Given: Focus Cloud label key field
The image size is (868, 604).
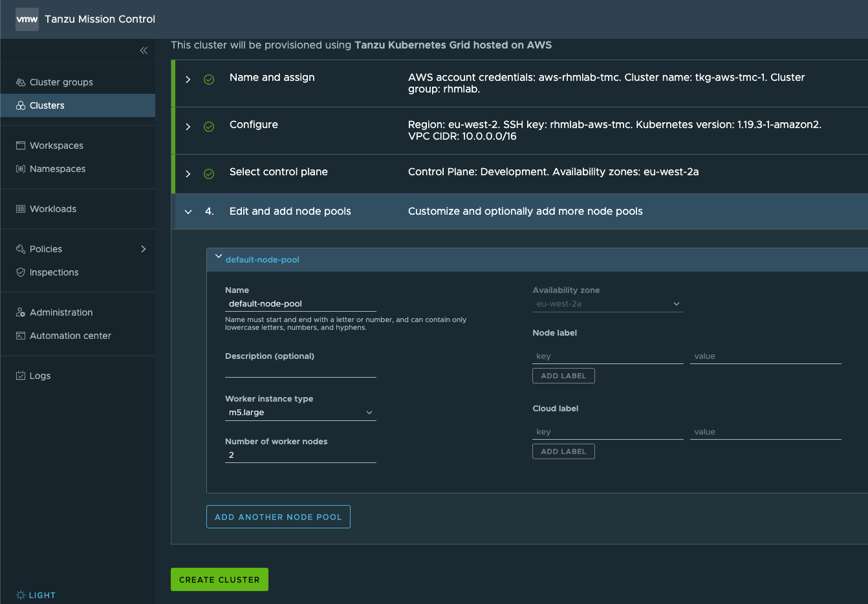Looking at the screenshot, I should click(x=608, y=432).
